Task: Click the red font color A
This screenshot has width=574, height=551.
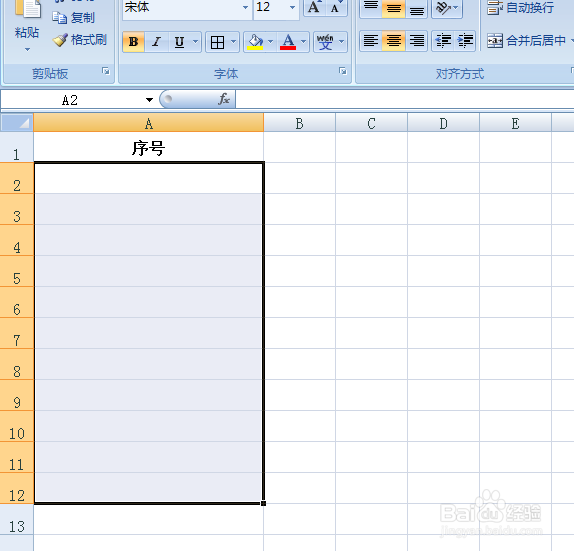Action: tap(288, 42)
